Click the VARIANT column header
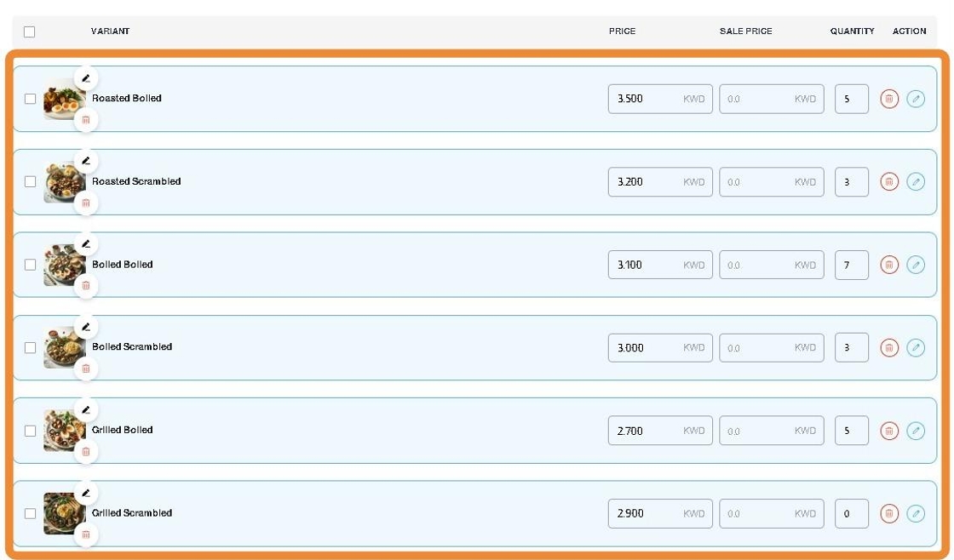 (110, 31)
